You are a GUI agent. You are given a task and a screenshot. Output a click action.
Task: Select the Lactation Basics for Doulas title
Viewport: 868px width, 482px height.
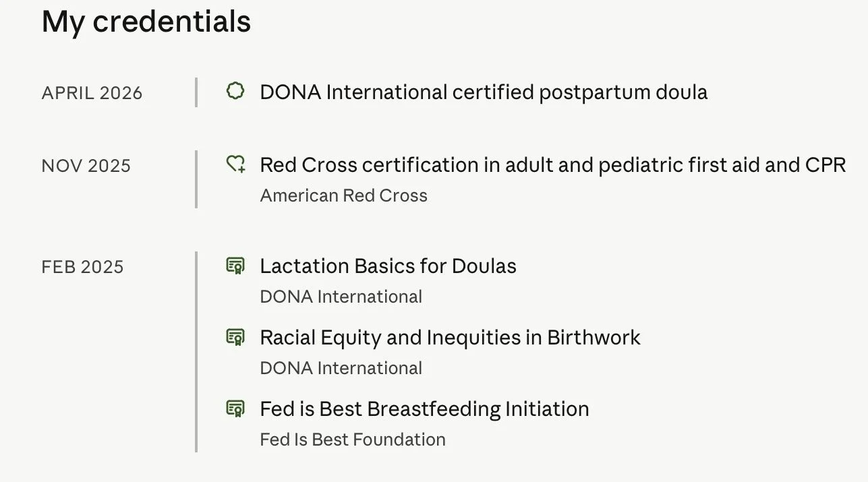(x=388, y=266)
